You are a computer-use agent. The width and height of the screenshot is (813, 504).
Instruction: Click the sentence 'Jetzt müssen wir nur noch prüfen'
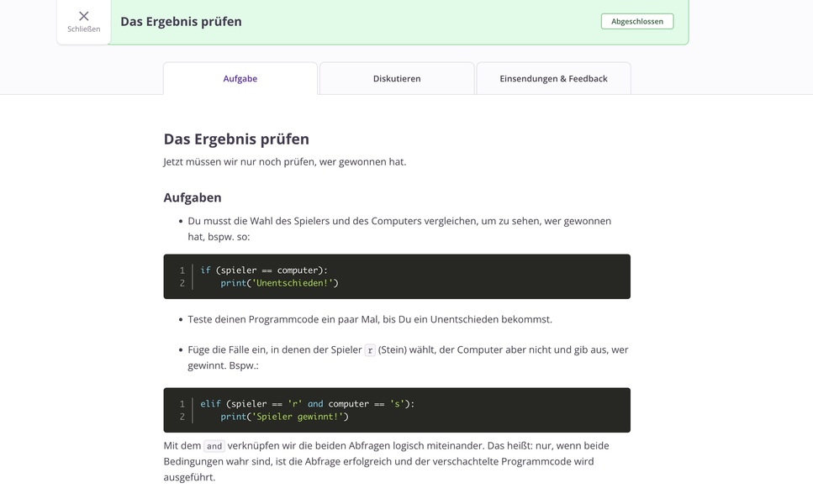coord(284,162)
